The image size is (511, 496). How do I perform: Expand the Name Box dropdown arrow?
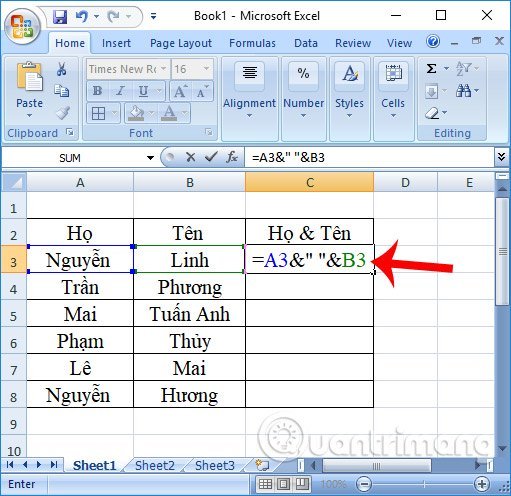[150, 157]
